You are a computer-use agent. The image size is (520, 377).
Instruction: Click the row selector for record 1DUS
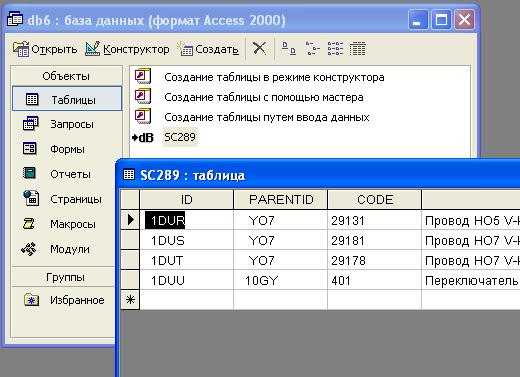click(x=130, y=240)
